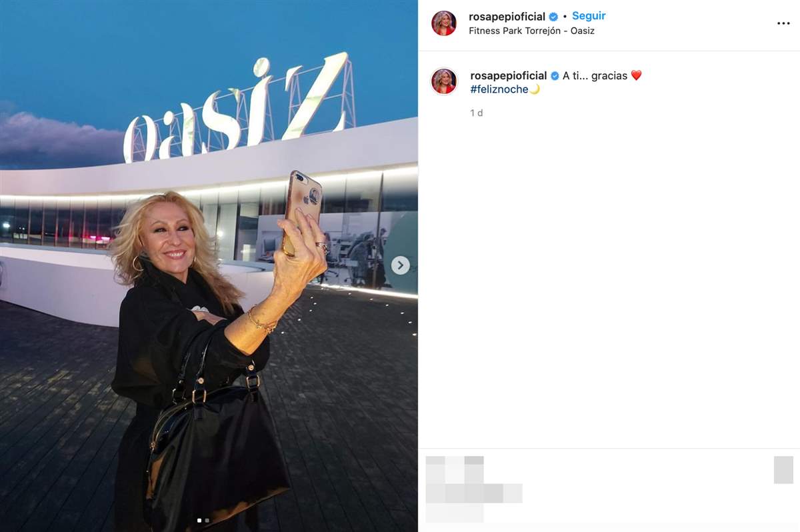This screenshot has height=532, width=800.
Task: Click rosapepioficial avatar in post header
Action: tap(444, 23)
